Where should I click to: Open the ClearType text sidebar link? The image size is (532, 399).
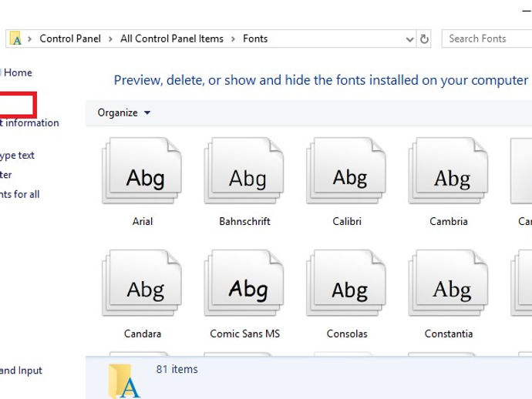[x=17, y=156]
